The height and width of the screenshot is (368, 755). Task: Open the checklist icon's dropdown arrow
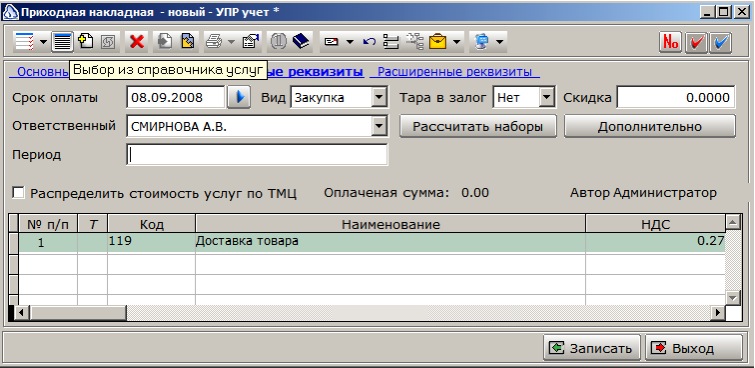click(x=43, y=42)
